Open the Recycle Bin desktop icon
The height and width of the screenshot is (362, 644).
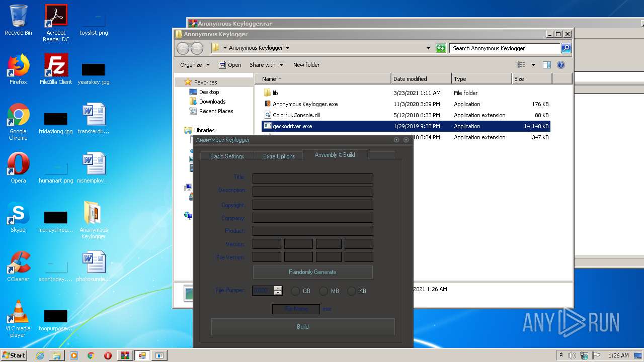click(x=18, y=20)
